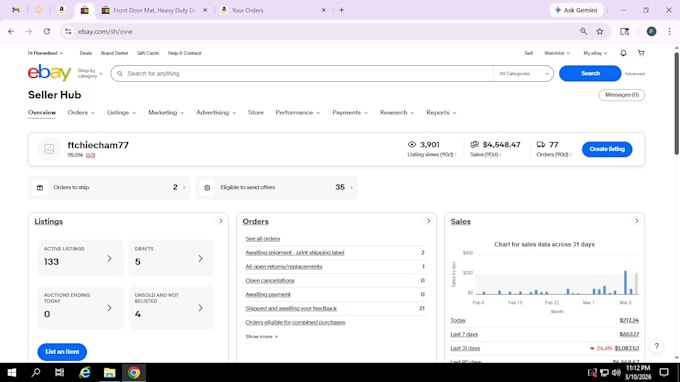680x382 pixels.
Task: Open Task View on taskbar
Action: (x=59, y=372)
